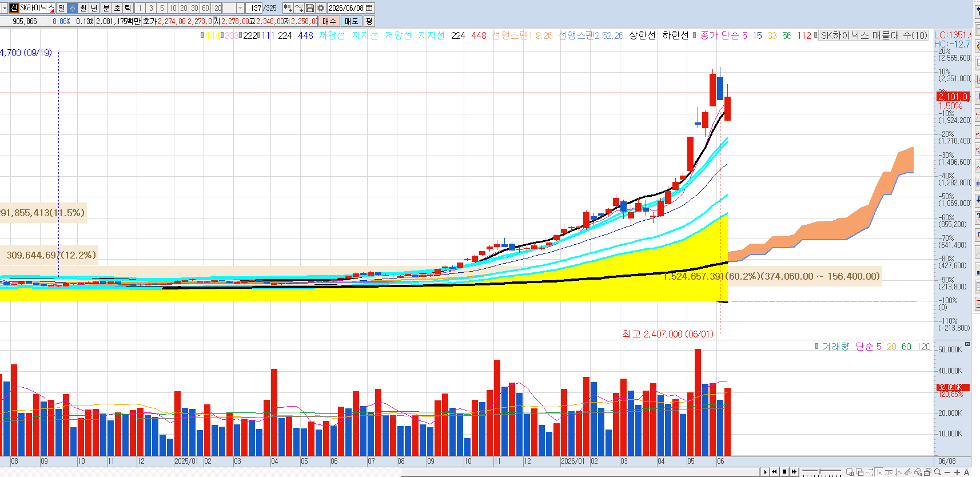
Task: Click the 06/08 date label on time axis
Action: pos(947,461)
